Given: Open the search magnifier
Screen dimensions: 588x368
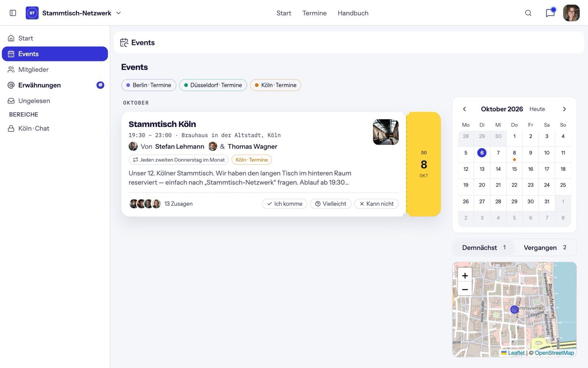Looking at the screenshot, I should pyautogui.click(x=528, y=13).
